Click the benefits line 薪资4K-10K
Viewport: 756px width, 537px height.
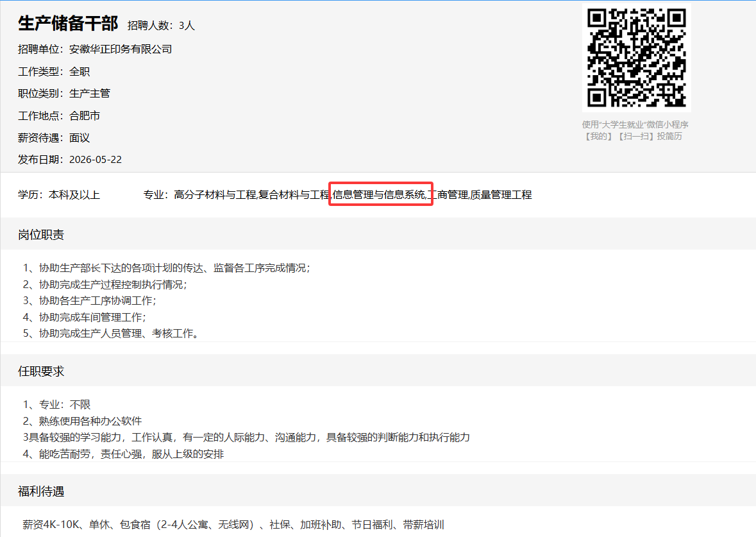(x=233, y=524)
